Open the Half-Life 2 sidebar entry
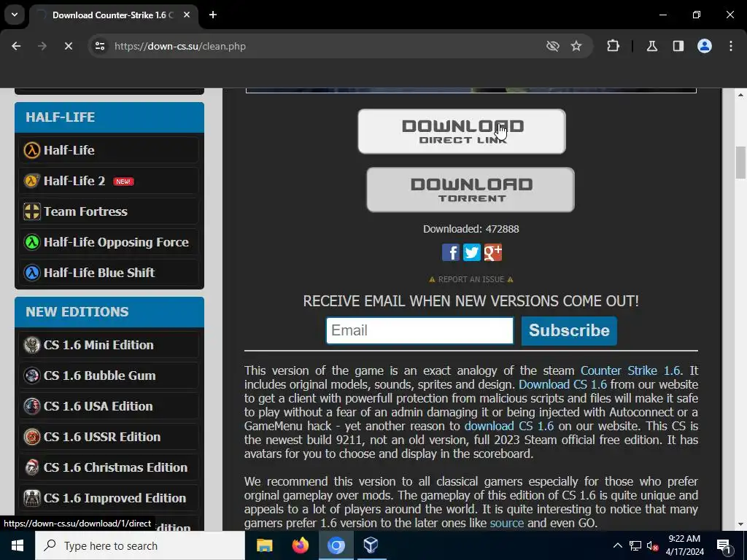Screen dimensions: 747x560 pos(109,181)
